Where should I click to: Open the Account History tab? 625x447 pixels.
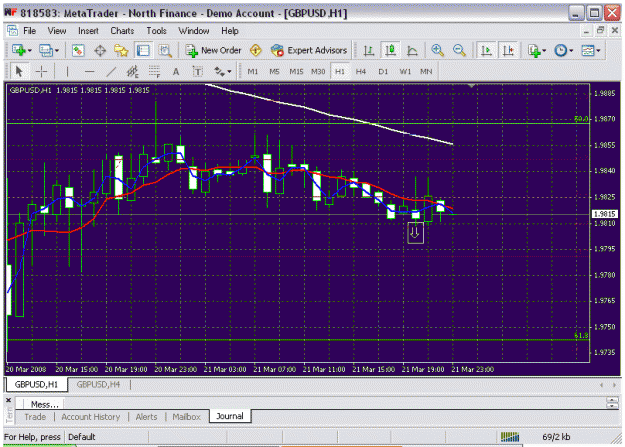(x=90, y=417)
